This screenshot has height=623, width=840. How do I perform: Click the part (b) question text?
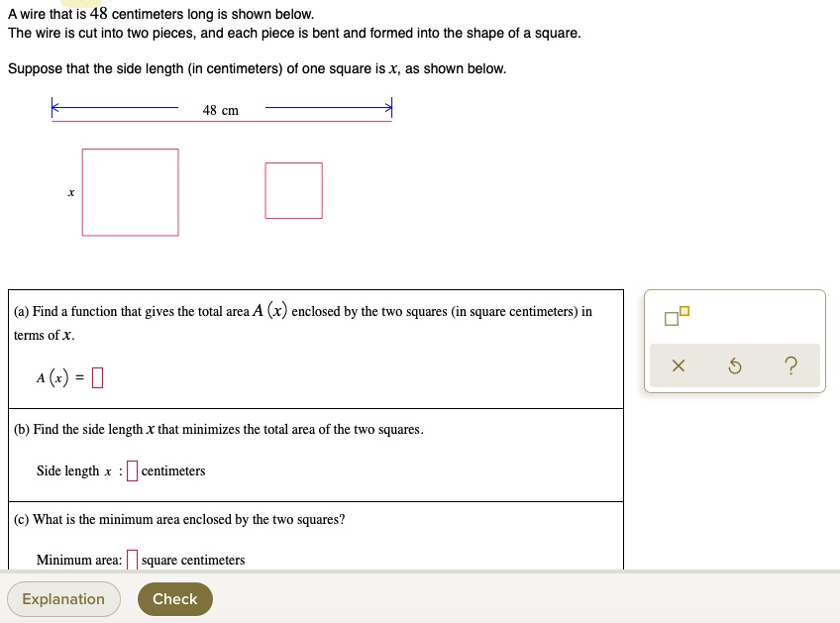point(219,430)
